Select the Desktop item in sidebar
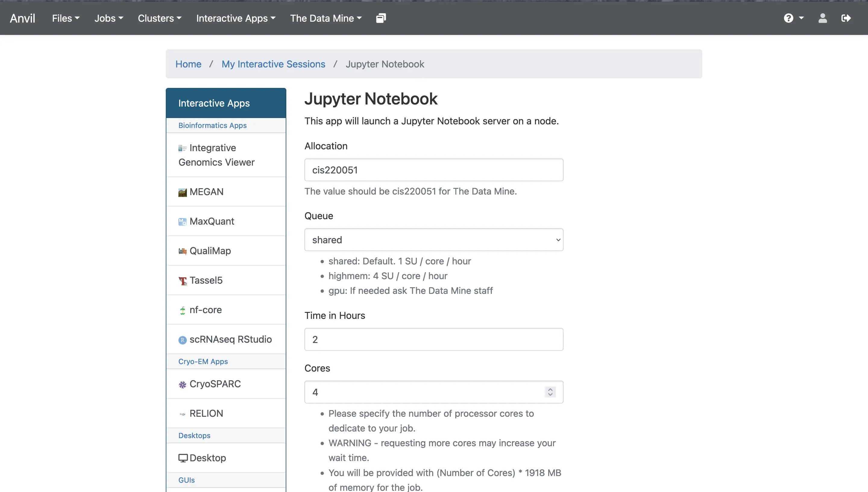Screen dimensions: 868x492 click(208, 457)
